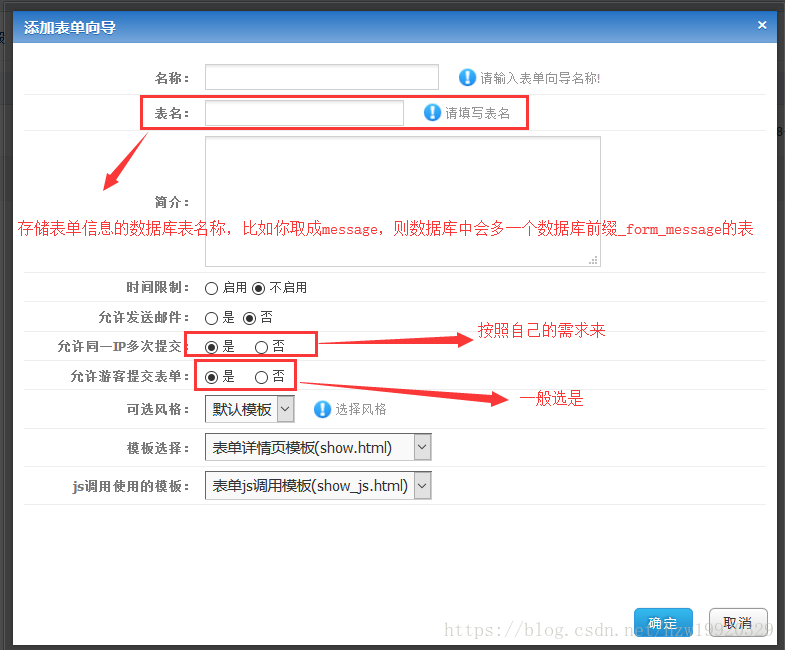Viewport: 785px width, 650px height.
Task: Click the 允许游客提交表单 label
Action: coord(129,376)
